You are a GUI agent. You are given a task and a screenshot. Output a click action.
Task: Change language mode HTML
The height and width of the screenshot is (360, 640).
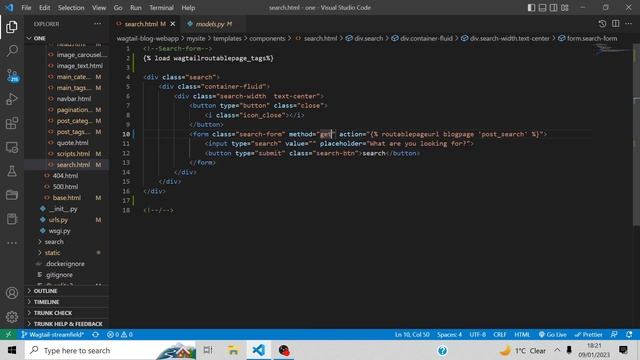522,334
